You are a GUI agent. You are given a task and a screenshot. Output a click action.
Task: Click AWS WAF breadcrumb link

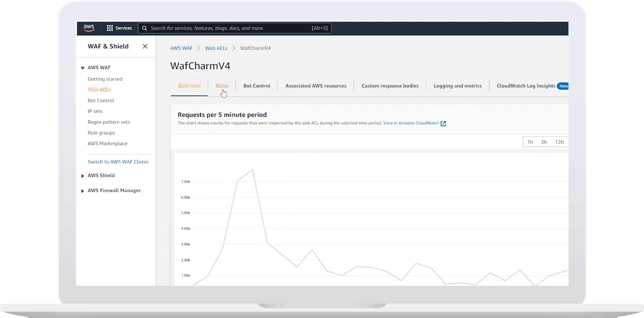click(181, 48)
